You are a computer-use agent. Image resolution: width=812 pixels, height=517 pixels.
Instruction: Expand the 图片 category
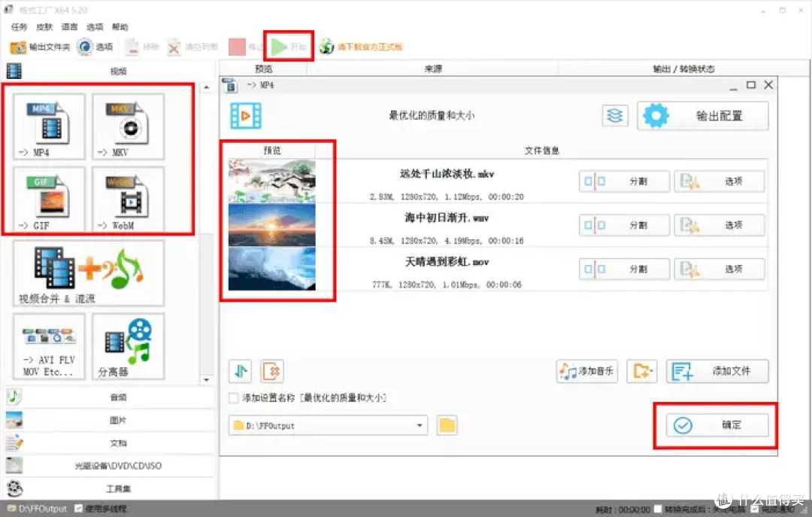109,420
